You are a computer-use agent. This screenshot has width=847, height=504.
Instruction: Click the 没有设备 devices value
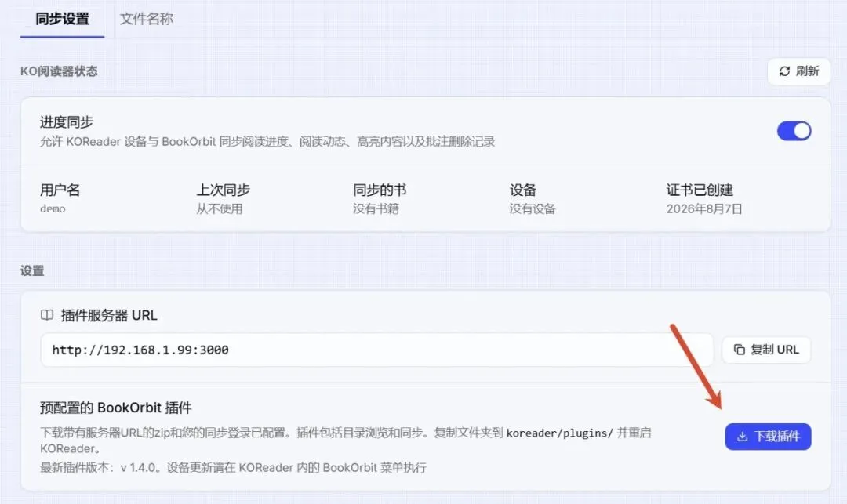[533, 208]
